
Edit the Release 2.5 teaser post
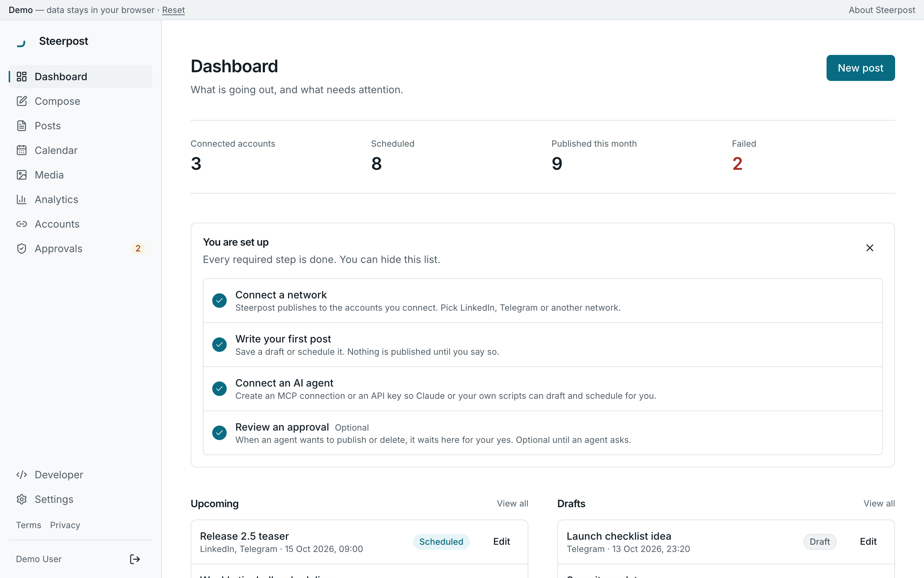pyautogui.click(x=501, y=541)
